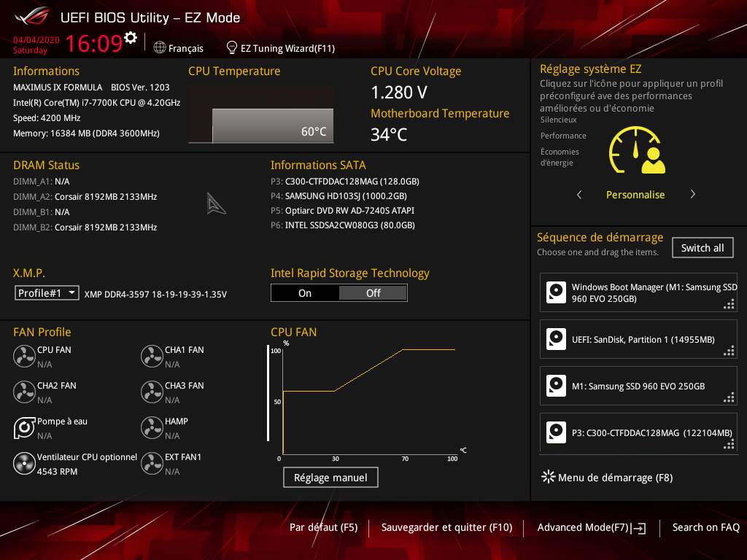Click XMP DDR4-3597 18-19-19-39-1.35V text
Image resolution: width=747 pixels, height=560 pixels.
coord(155,295)
